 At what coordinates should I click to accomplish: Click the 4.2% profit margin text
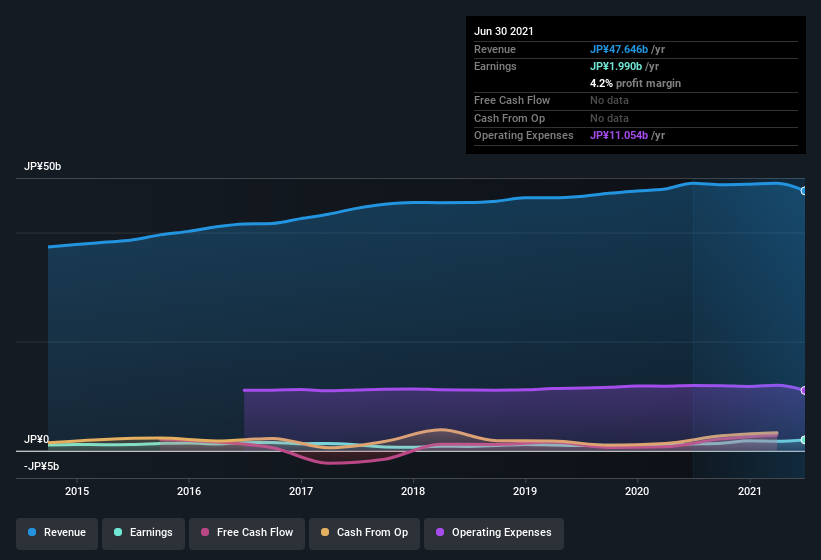[x=636, y=83]
